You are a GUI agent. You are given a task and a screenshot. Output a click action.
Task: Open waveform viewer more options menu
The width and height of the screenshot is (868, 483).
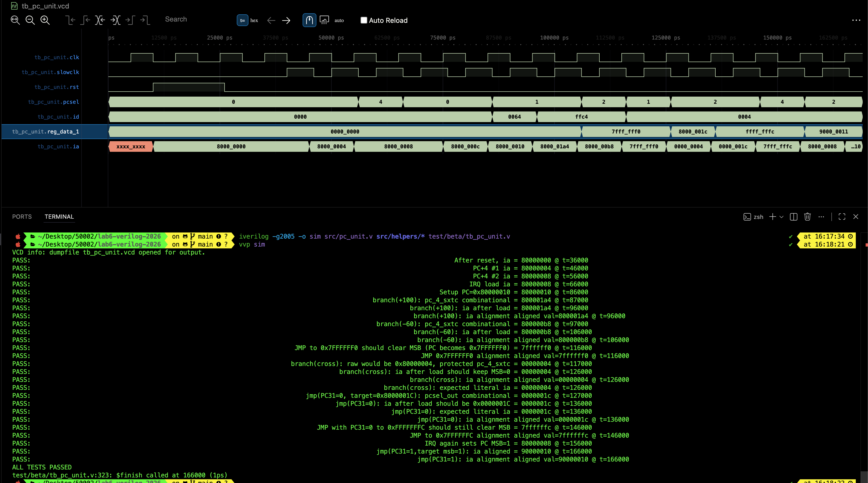[x=856, y=20]
